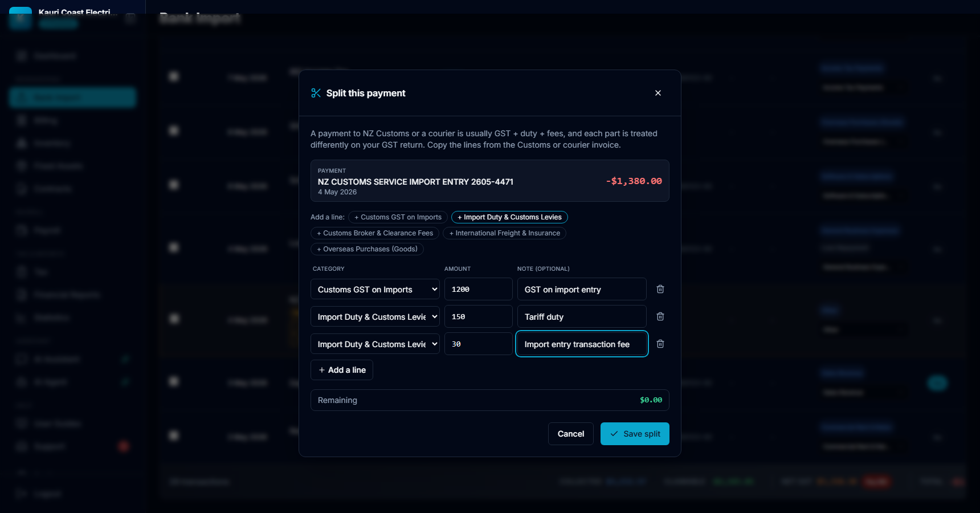Add Overseas Purchases (Goods) line
This screenshot has height=513, width=980.
pos(367,249)
